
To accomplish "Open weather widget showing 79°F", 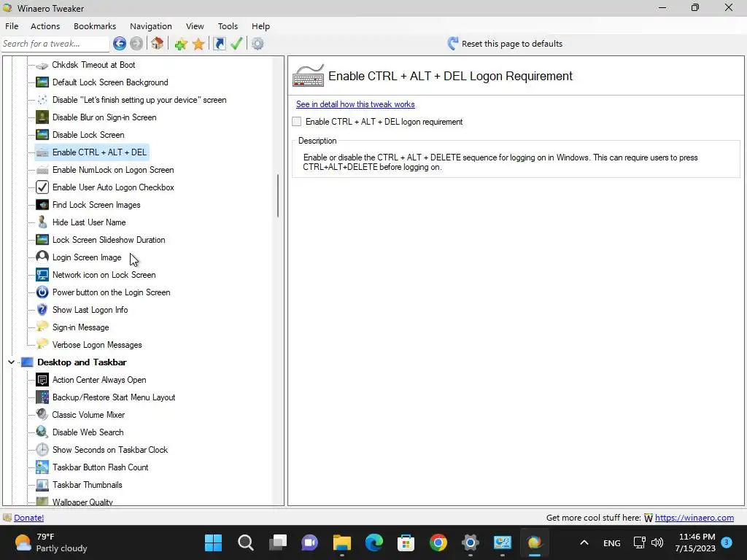I will click(50, 542).
